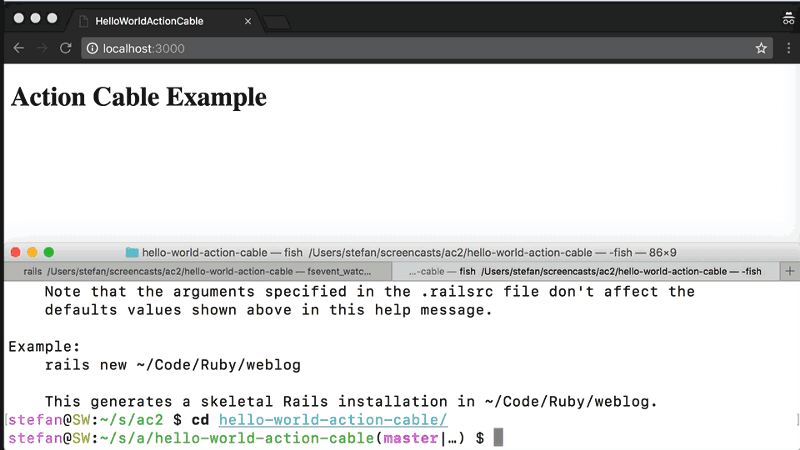Add a new terminal tab with plus

point(790,271)
